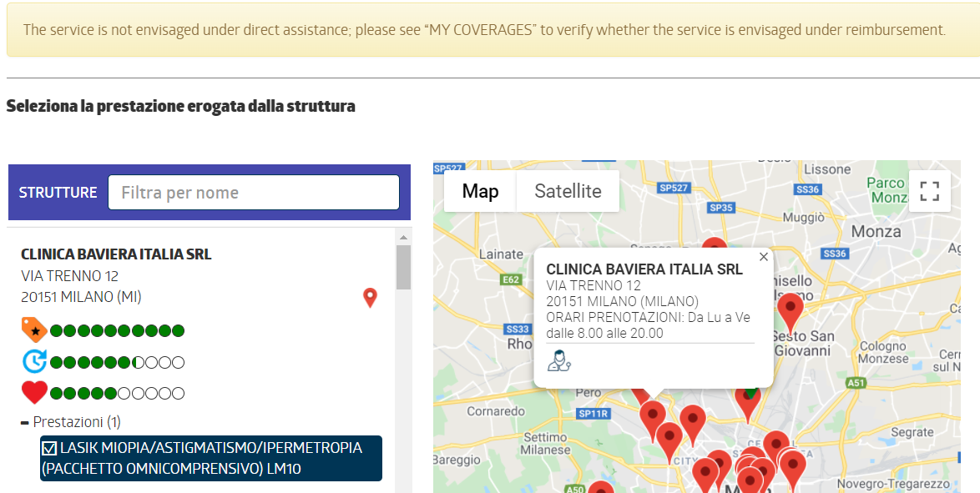This screenshot has width=980, height=493.
Task: Click the popup title CLINICA BAVIERA ITALIA SRL
Action: click(x=644, y=269)
